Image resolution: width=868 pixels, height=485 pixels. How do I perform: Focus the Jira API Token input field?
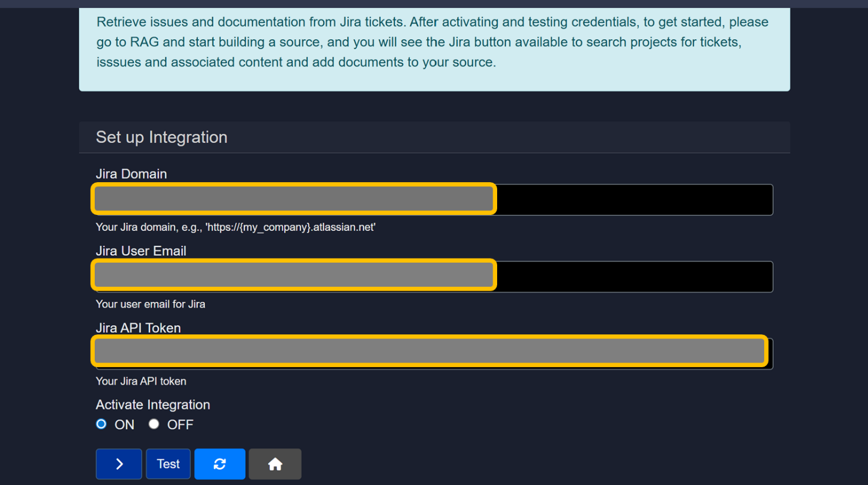[434, 353]
